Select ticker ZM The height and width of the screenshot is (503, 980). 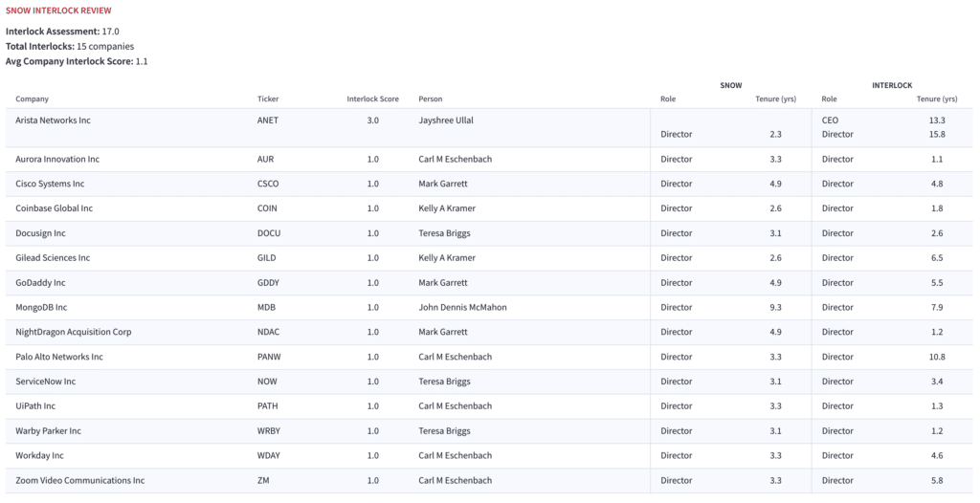[263, 480]
